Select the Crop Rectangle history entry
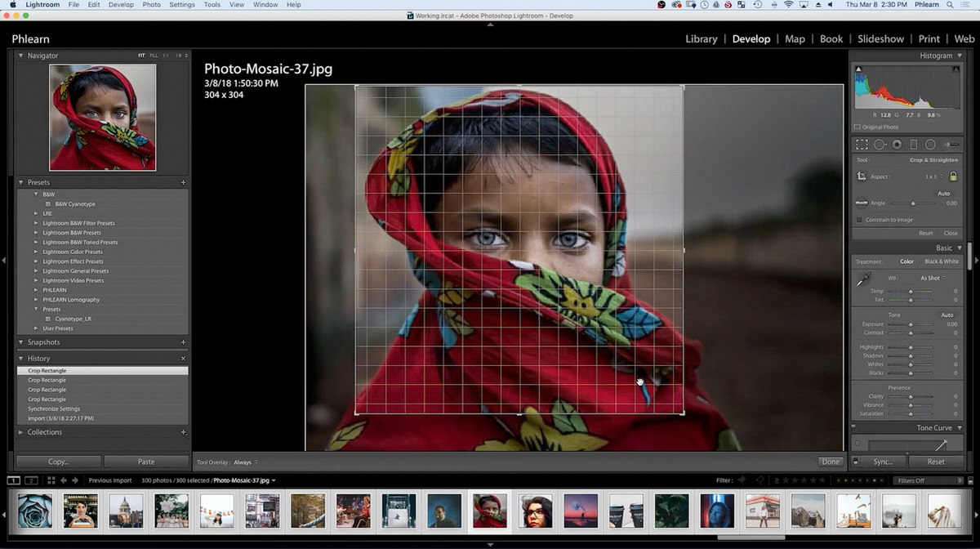The height and width of the screenshot is (549, 980). [49, 370]
